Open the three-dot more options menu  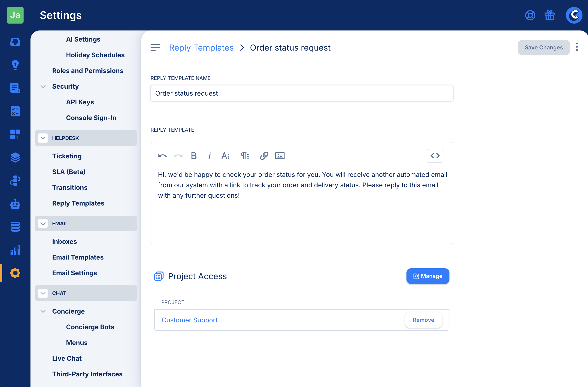pos(577,47)
